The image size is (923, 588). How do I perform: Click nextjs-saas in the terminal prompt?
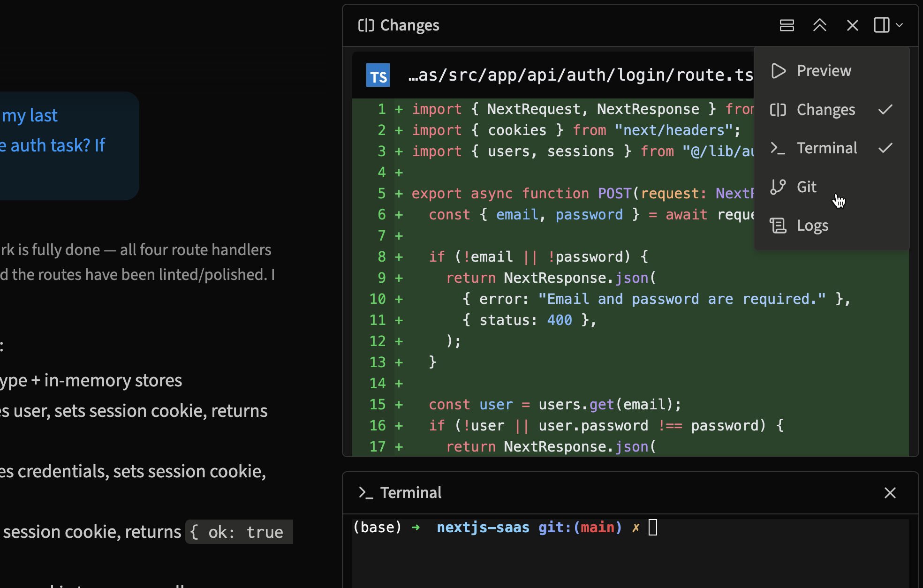(483, 528)
